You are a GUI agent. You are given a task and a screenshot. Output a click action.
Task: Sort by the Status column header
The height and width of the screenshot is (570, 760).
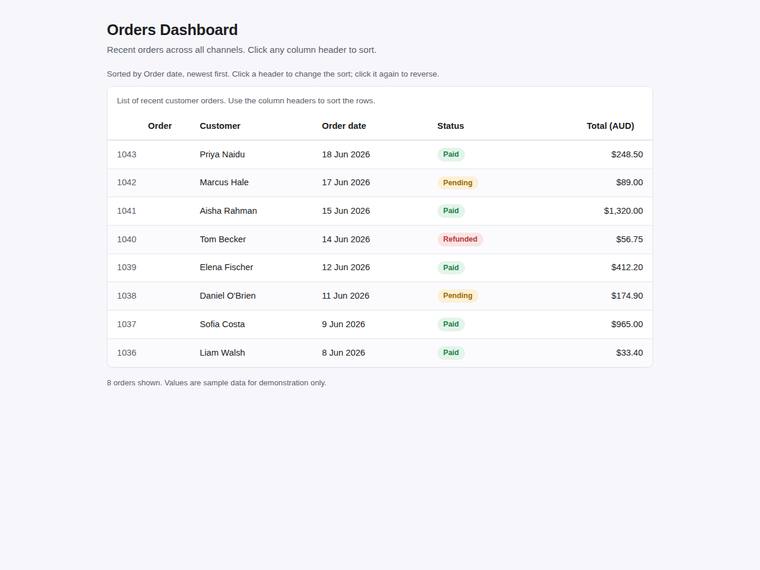pos(450,126)
